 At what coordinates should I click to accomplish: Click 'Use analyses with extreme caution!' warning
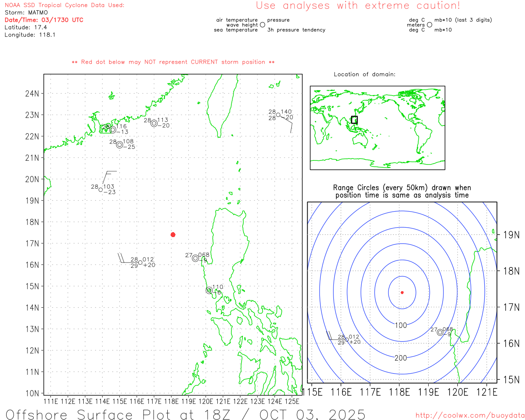pos(358,6)
